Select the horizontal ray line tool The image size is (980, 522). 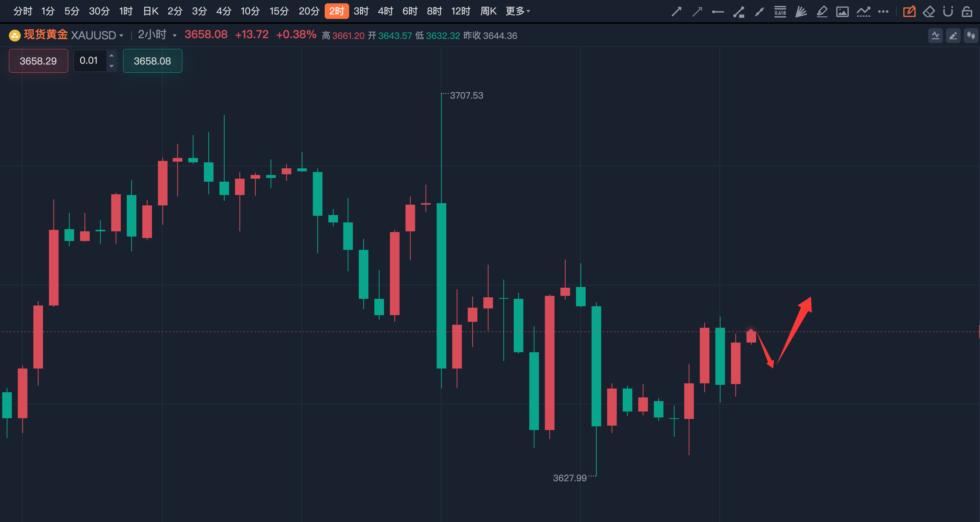(x=718, y=12)
